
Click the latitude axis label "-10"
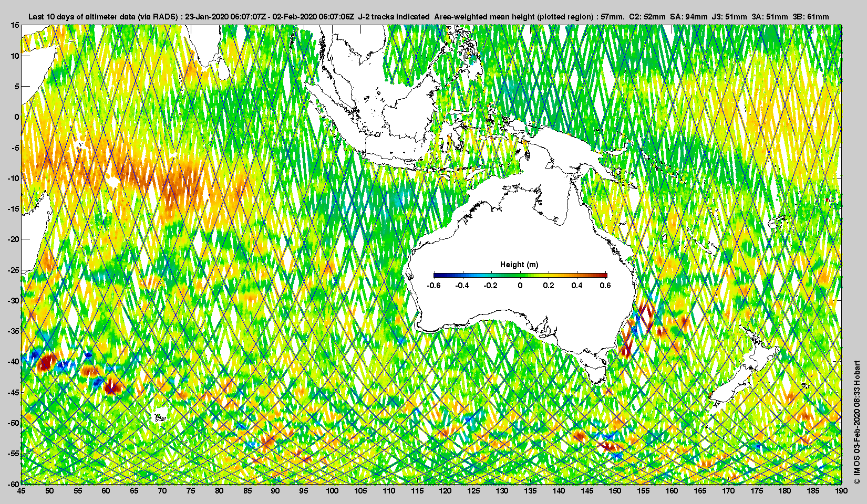[x=14, y=178]
